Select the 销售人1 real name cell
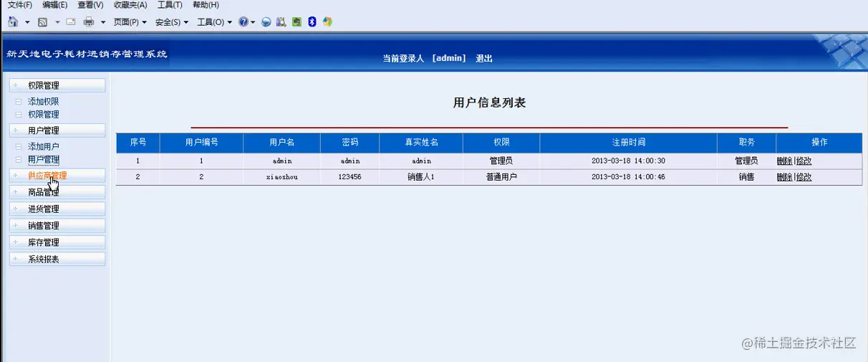 (x=421, y=177)
